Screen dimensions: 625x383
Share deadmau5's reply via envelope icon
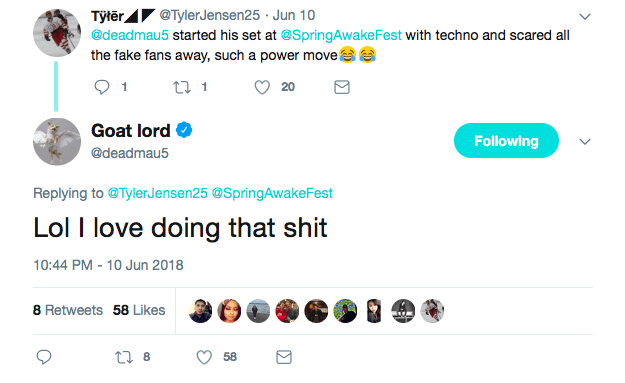pyautogui.click(x=284, y=357)
